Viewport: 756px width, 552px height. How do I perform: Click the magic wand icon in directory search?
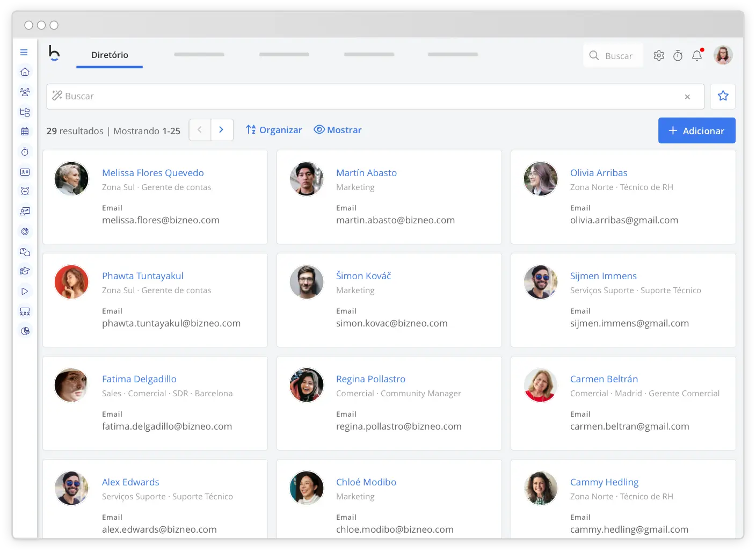tap(57, 96)
